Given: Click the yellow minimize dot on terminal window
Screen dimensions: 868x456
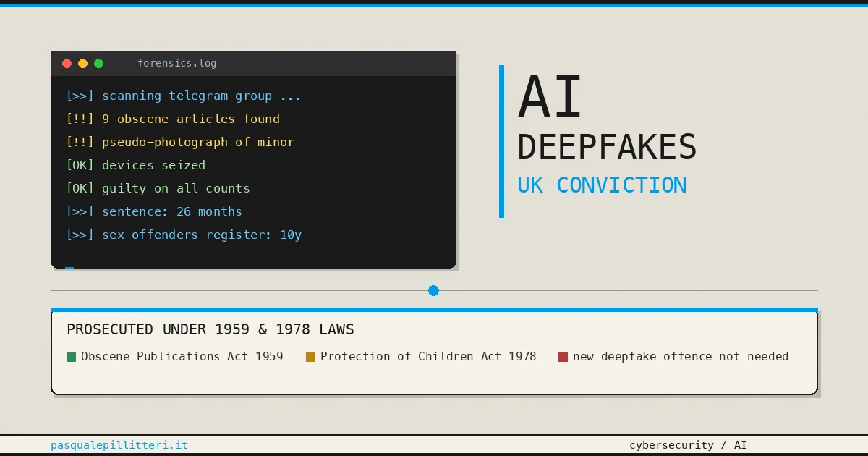Looking at the screenshot, I should click(83, 64).
